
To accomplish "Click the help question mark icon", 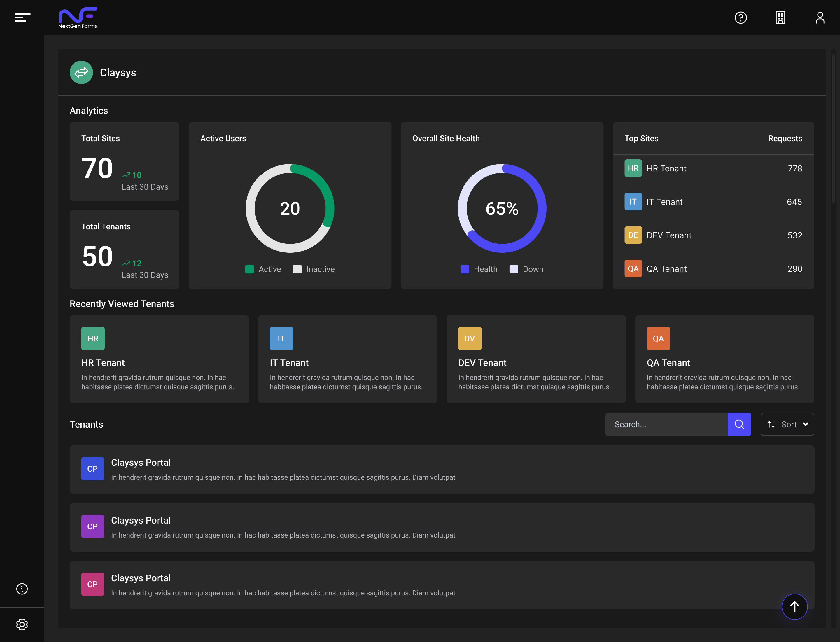I will point(740,18).
